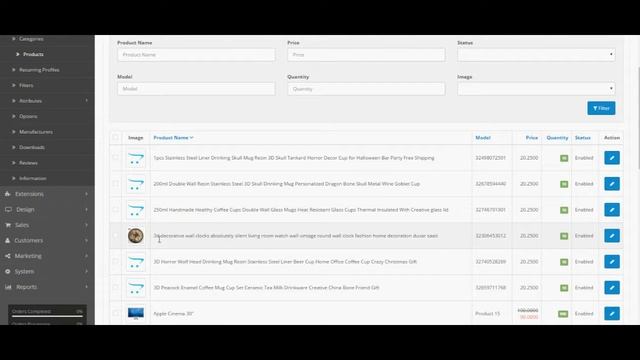Sort by Model column
This screenshot has height=360, width=640.
[483, 138]
